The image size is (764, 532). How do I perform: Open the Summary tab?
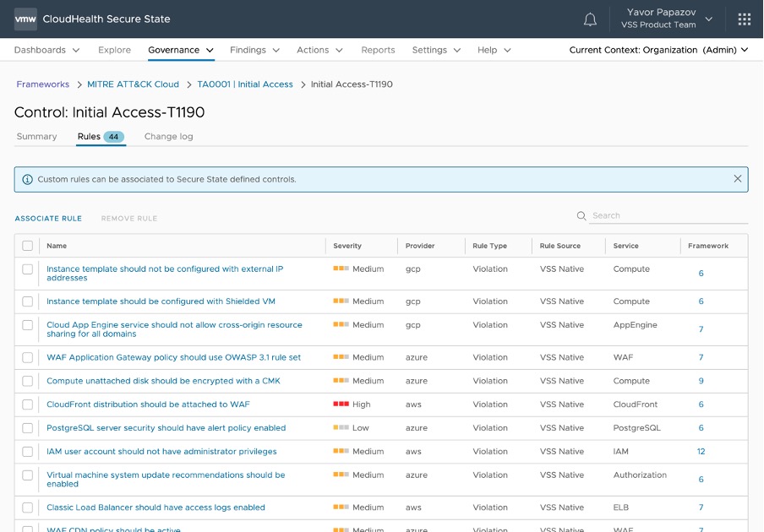click(36, 137)
